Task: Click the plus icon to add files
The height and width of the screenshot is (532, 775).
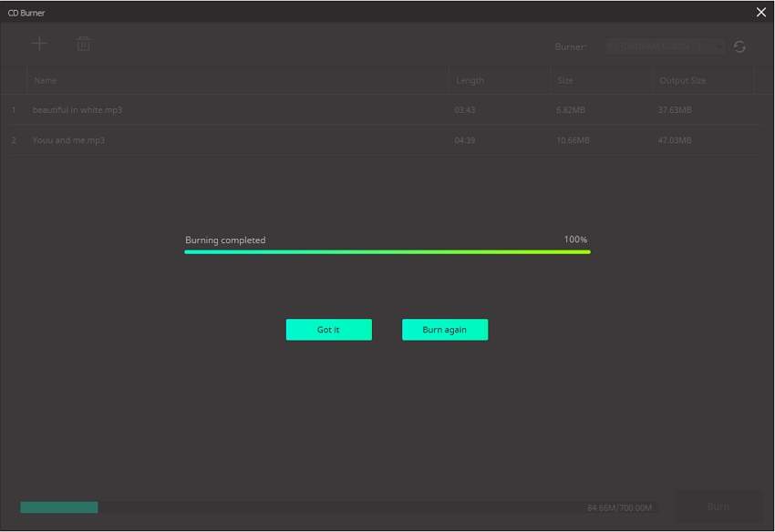Action: click(x=39, y=44)
